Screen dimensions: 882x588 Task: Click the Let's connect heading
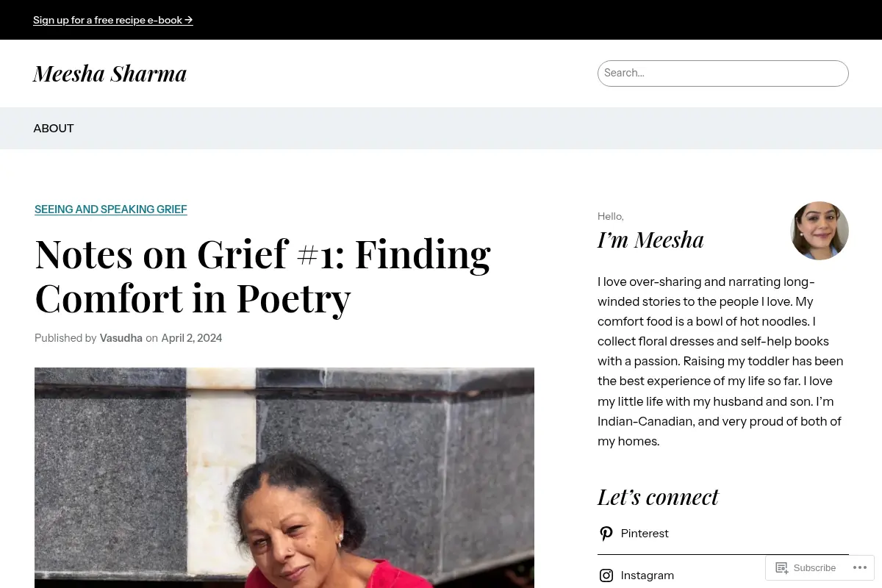[x=658, y=497]
